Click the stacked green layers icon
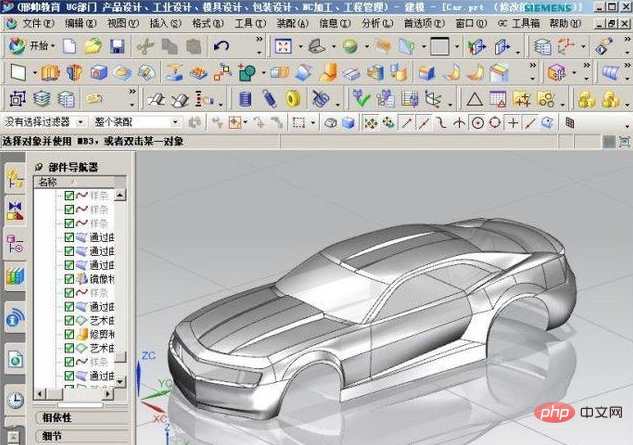633x445 pixels. tap(42, 99)
